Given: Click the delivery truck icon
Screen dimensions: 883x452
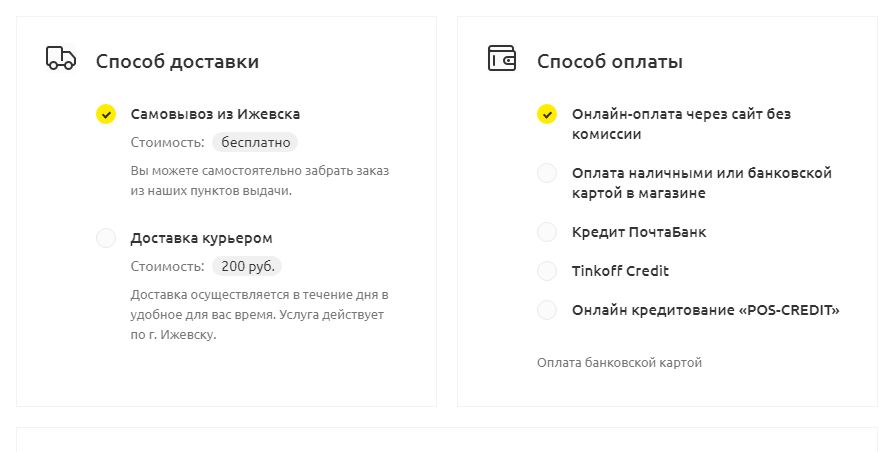Looking at the screenshot, I should (61, 59).
